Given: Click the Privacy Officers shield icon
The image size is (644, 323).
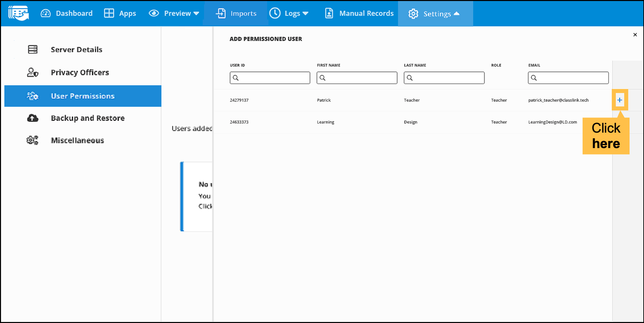Looking at the screenshot, I should coord(33,73).
